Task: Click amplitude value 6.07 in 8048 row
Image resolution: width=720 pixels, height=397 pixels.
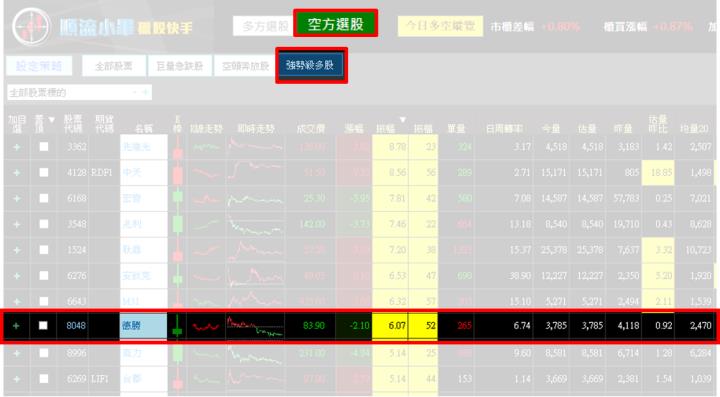Action: (397, 326)
